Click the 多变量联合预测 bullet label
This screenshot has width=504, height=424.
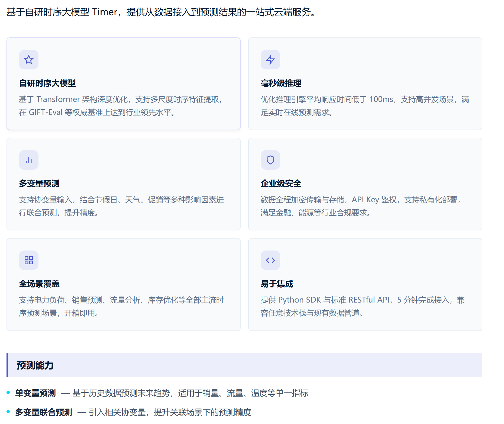44,412
